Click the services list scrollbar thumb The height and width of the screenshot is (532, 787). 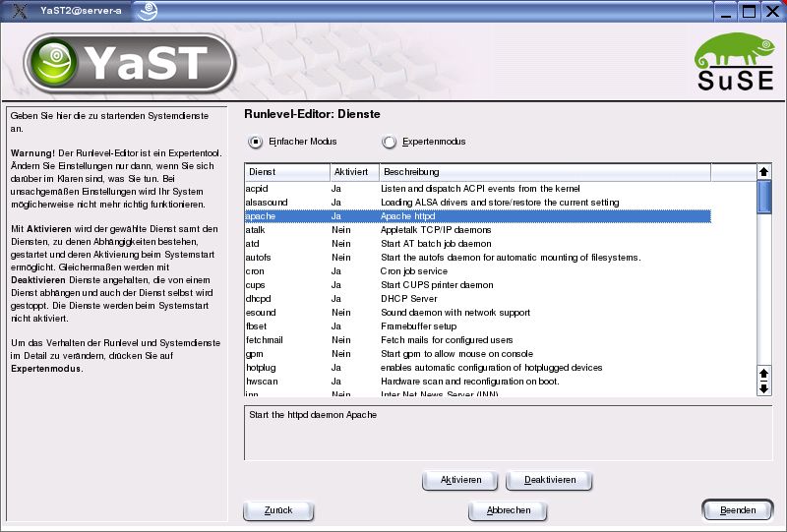tap(764, 198)
